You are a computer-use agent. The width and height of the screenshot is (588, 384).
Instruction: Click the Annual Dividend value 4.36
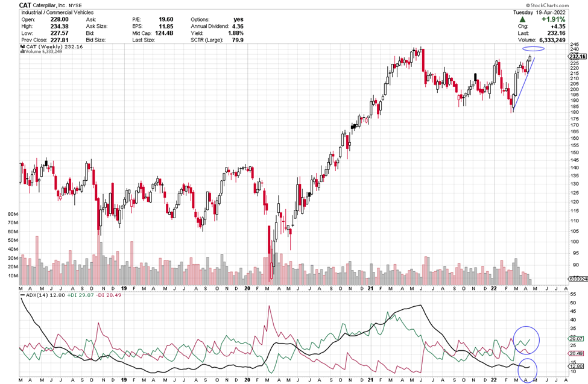(x=238, y=27)
